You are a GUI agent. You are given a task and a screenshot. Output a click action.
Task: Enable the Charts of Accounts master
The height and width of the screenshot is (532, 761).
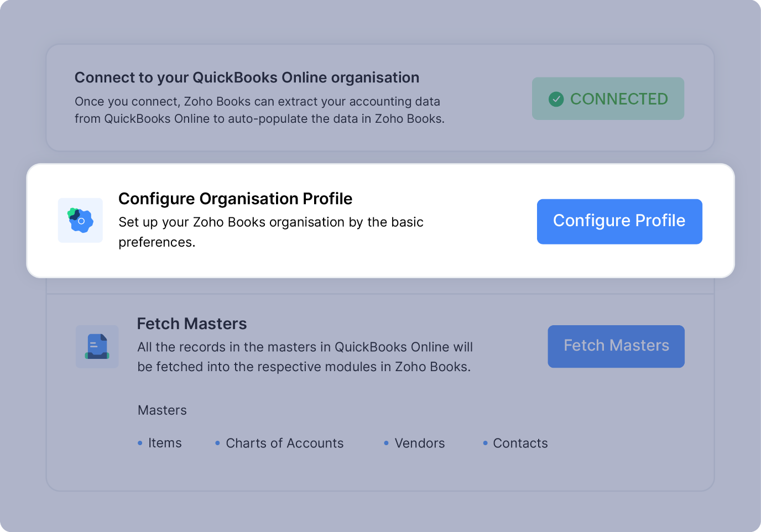tap(284, 443)
